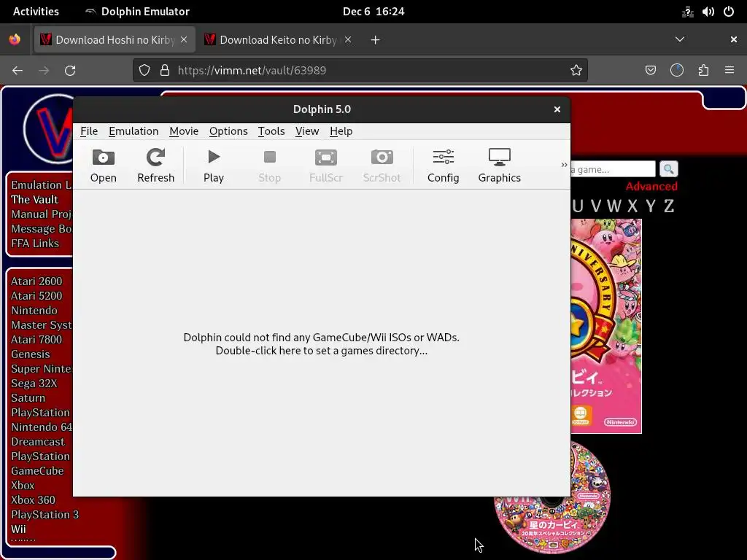Click the Firefox forward arrow
Image resolution: width=747 pixels, height=560 pixels.
pos(44,71)
